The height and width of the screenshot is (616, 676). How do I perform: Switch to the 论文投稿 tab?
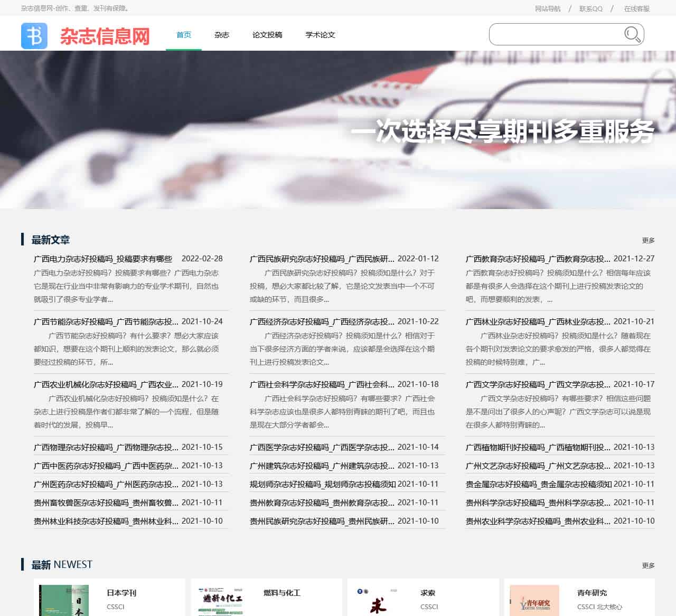(266, 35)
